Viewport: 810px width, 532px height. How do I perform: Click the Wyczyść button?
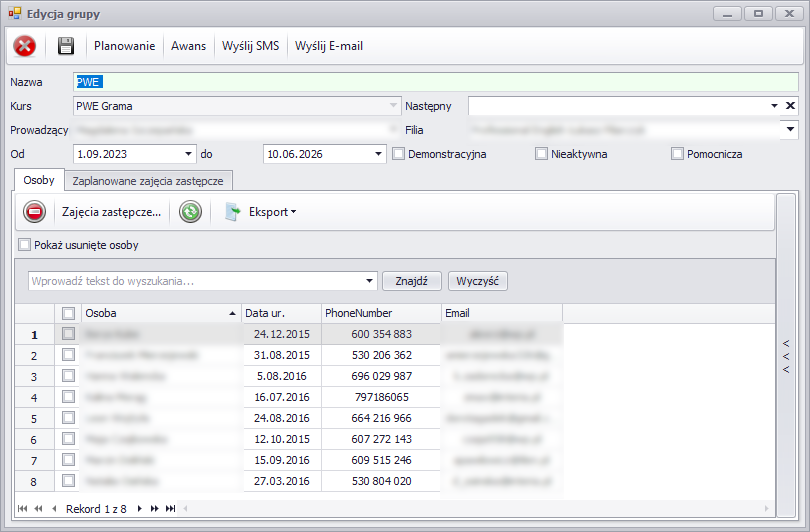[477, 281]
